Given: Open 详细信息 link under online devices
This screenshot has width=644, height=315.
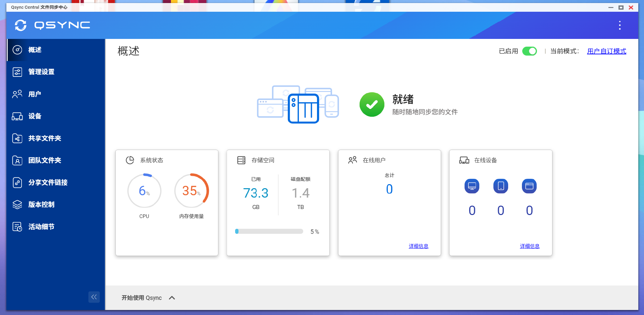Looking at the screenshot, I should pos(529,246).
